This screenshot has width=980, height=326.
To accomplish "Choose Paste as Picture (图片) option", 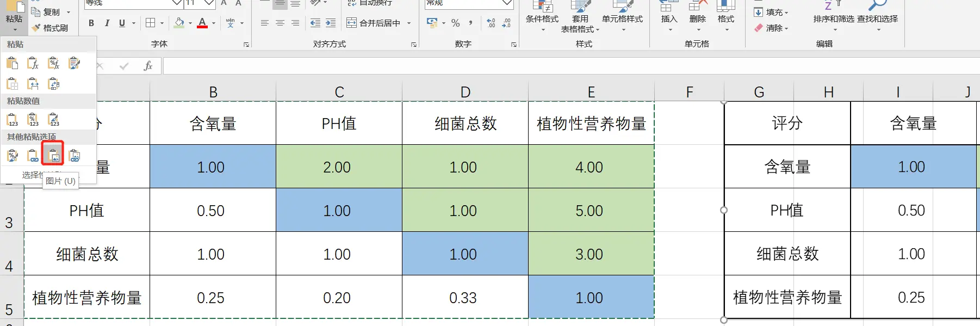I will point(53,156).
